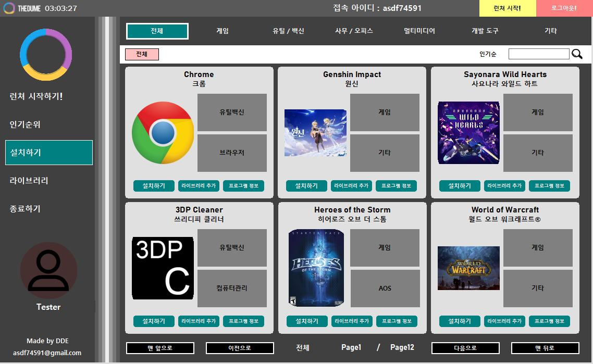593x364 pixels.
Task: Add Sayonara Wild Hearts to library
Action: point(504,186)
